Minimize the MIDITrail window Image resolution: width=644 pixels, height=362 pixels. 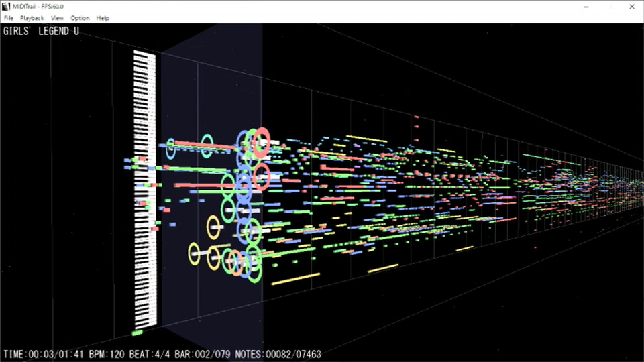pyautogui.click(x=586, y=7)
